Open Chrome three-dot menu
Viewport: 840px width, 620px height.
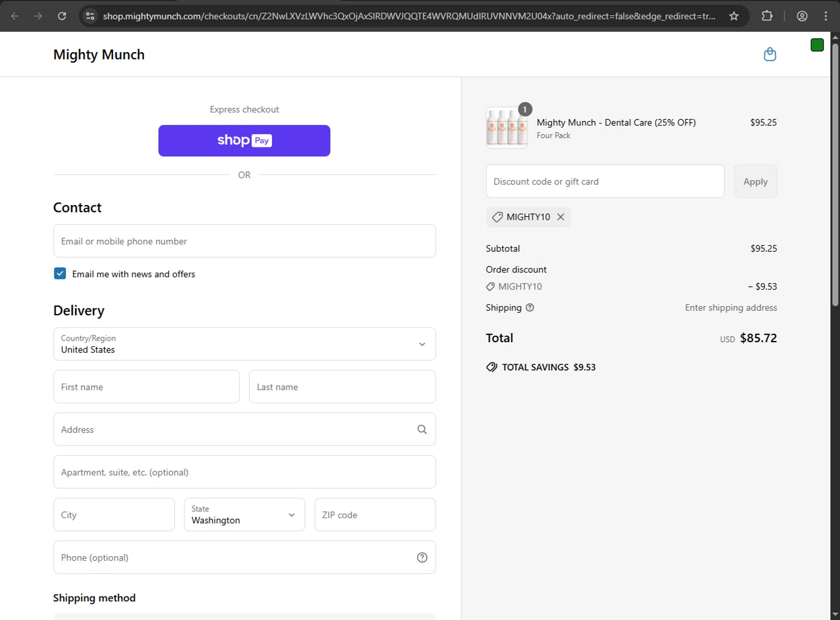pos(825,16)
